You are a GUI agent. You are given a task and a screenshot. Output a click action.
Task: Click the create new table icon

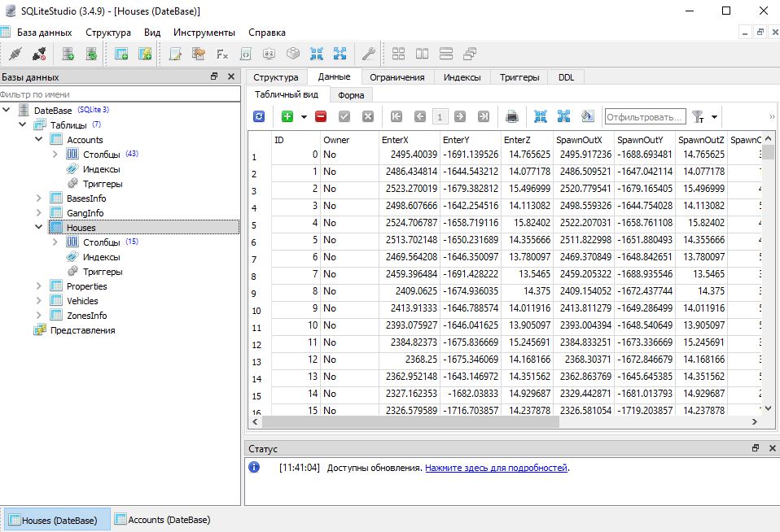(x=121, y=54)
